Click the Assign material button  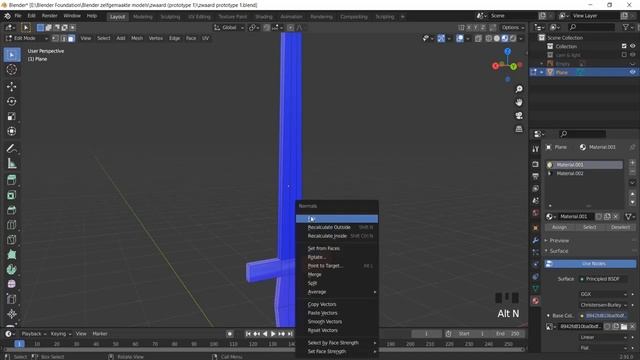pyautogui.click(x=559, y=227)
